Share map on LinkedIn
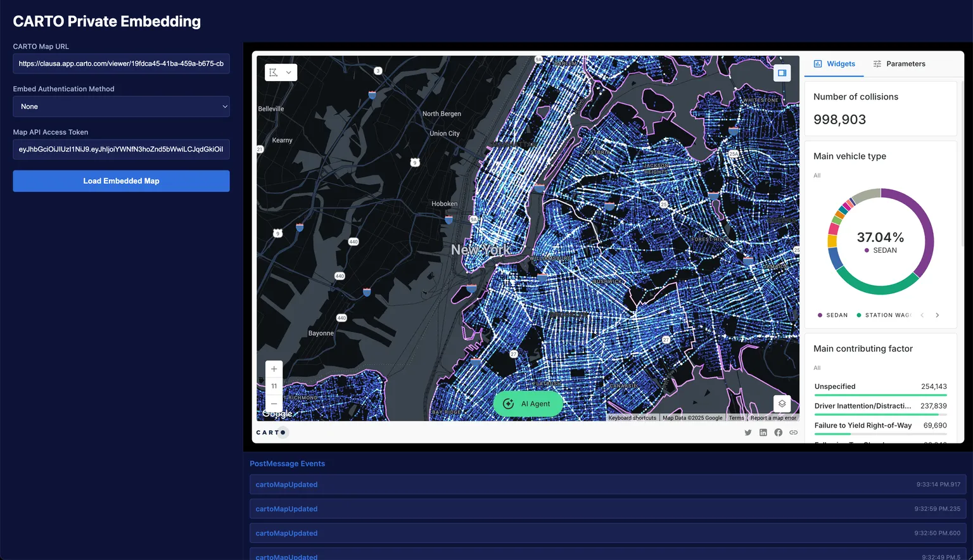 tap(763, 433)
